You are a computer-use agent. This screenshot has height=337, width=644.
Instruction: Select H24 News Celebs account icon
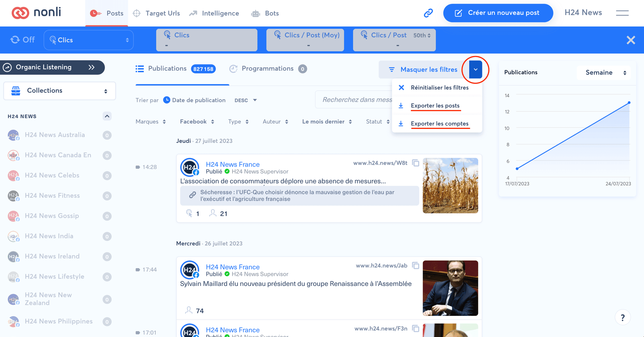click(x=13, y=176)
